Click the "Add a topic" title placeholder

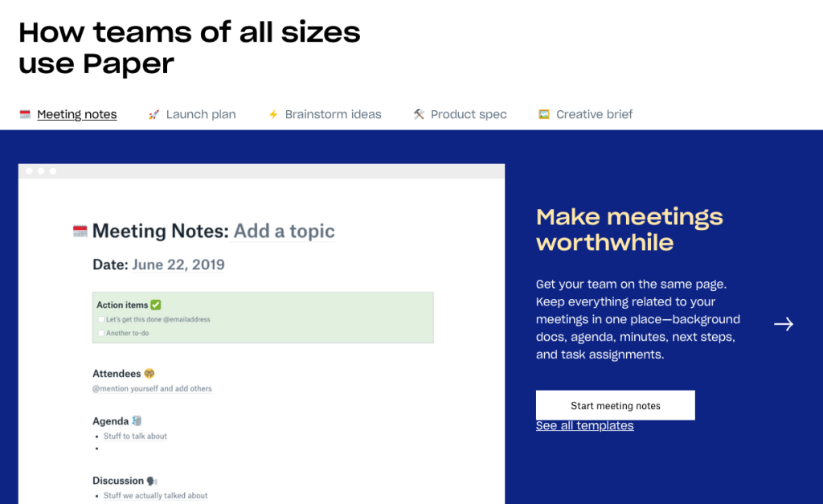284,232
